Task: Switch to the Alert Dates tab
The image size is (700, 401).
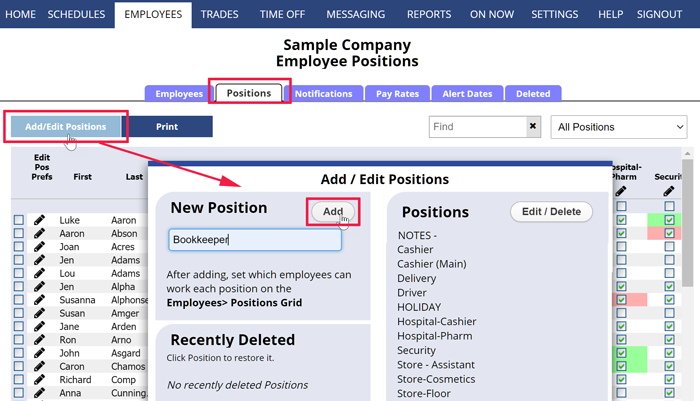Action: pyautogui.click(x=467, y=93)
